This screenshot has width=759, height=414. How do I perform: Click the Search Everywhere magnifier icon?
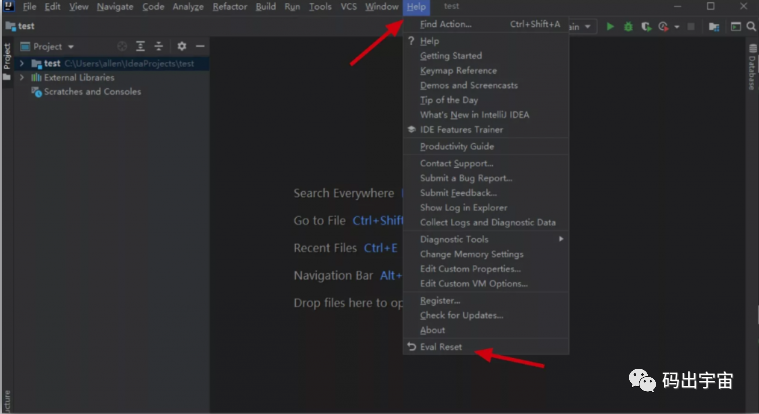pyautogui.click(x=751, y=27)
